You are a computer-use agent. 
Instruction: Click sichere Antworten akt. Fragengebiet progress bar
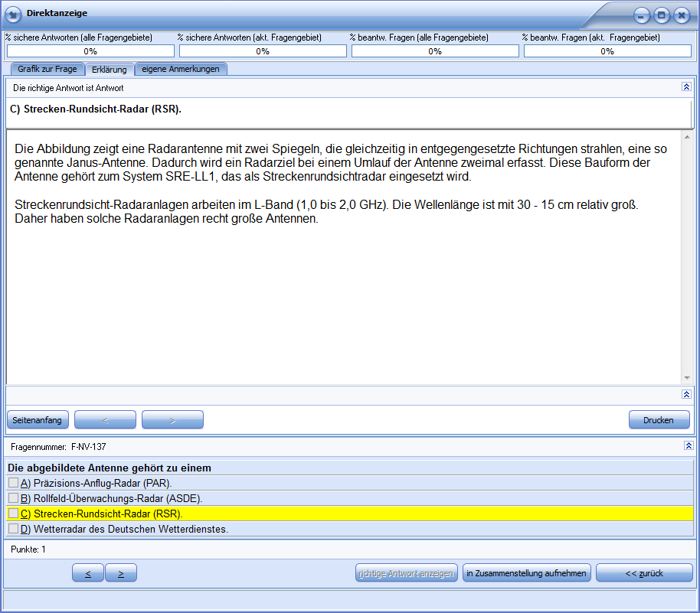[263, 51]
